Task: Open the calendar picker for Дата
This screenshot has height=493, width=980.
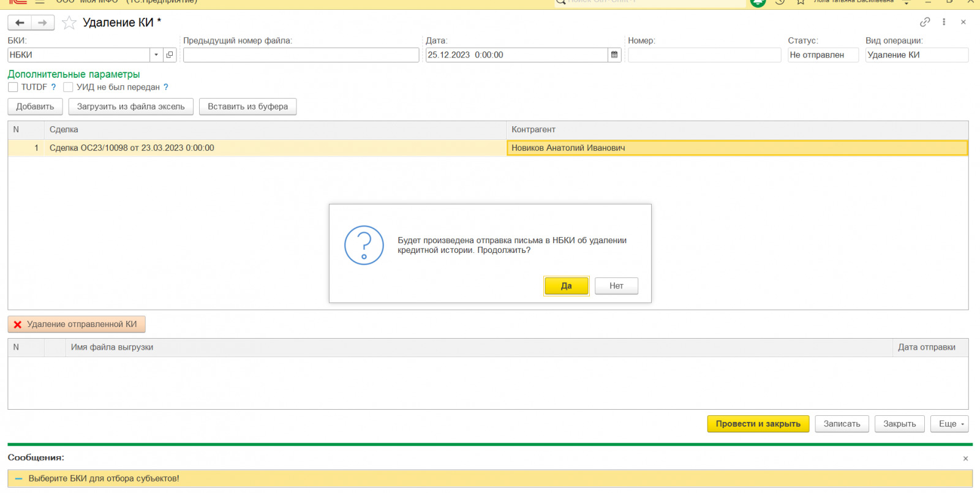Action: click(x=614, y=55)
